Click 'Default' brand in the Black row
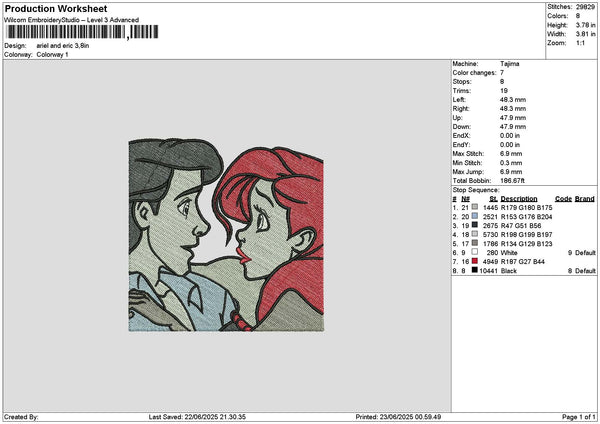The height and width of the screenshot is (424, 600). (x=585, y=271)
